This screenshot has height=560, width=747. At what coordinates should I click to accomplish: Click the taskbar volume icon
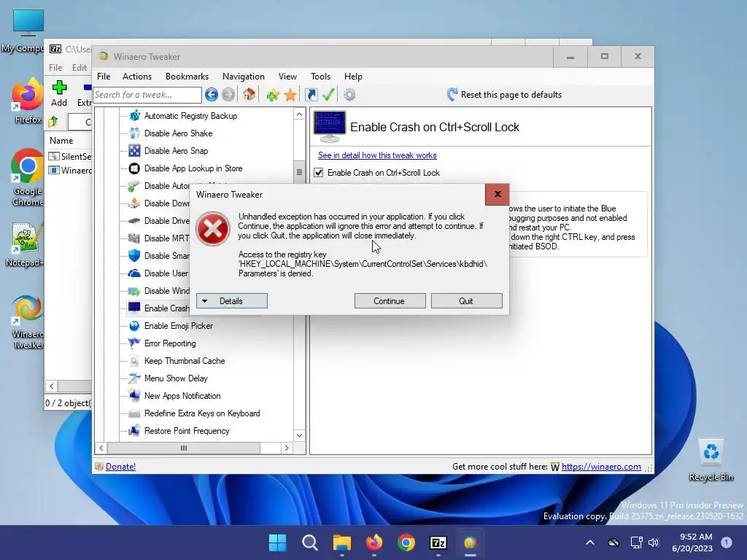click(654, 542)
